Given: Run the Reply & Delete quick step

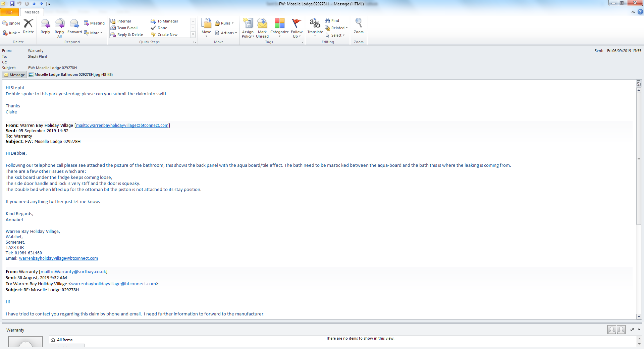Looking at the screenshot, I should click(127, 35).
